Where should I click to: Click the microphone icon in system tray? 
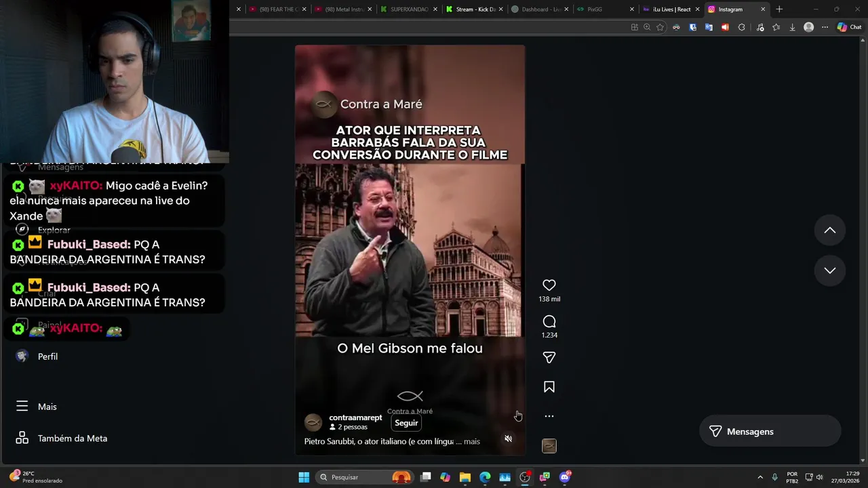pos(775,477)
